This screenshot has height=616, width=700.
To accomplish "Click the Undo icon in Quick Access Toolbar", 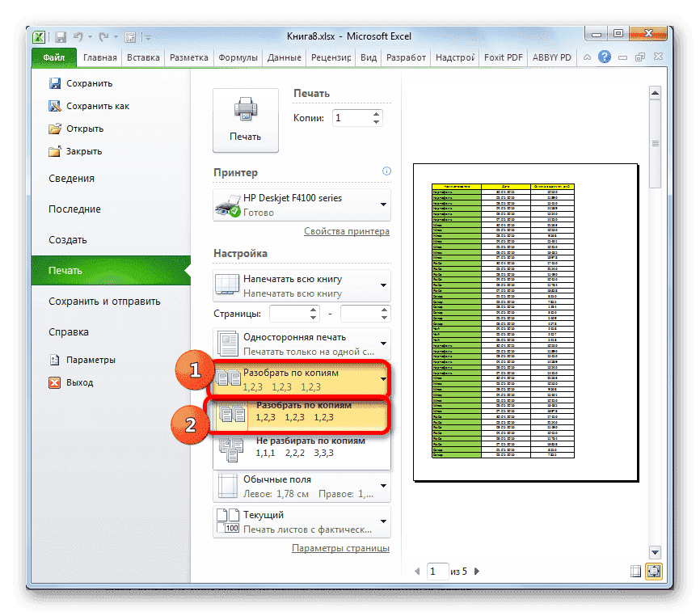I will [x=77, y=36].
